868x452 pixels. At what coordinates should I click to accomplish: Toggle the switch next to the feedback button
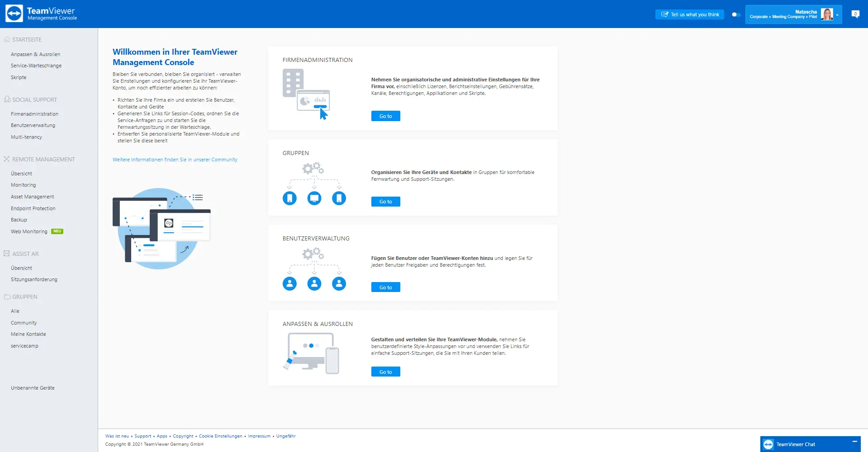coord(735,14)
